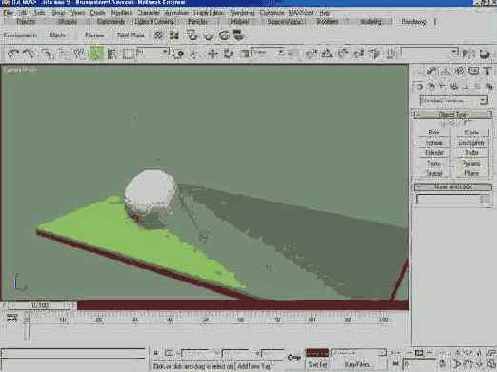Image resolution: width=497 pixels, height=372 pixels.
Task: Open Select by Name tool
Action: click(x=112, y=53)
